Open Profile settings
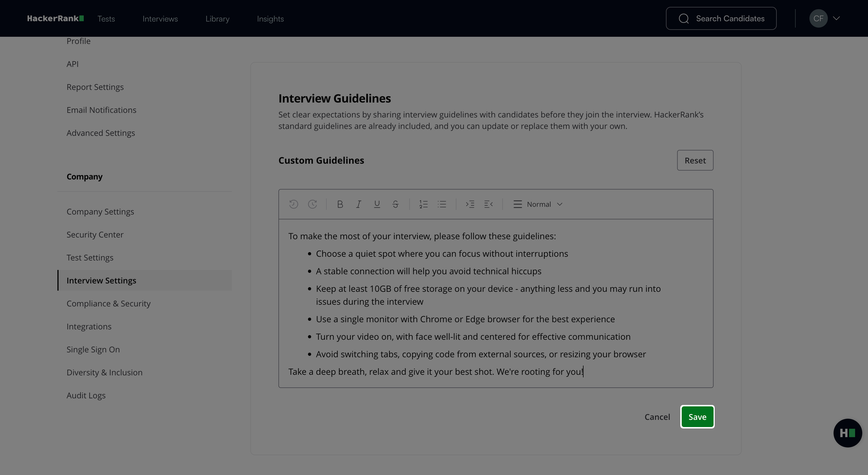This screenshot has height=475, width=868. (x=79, y=41)
